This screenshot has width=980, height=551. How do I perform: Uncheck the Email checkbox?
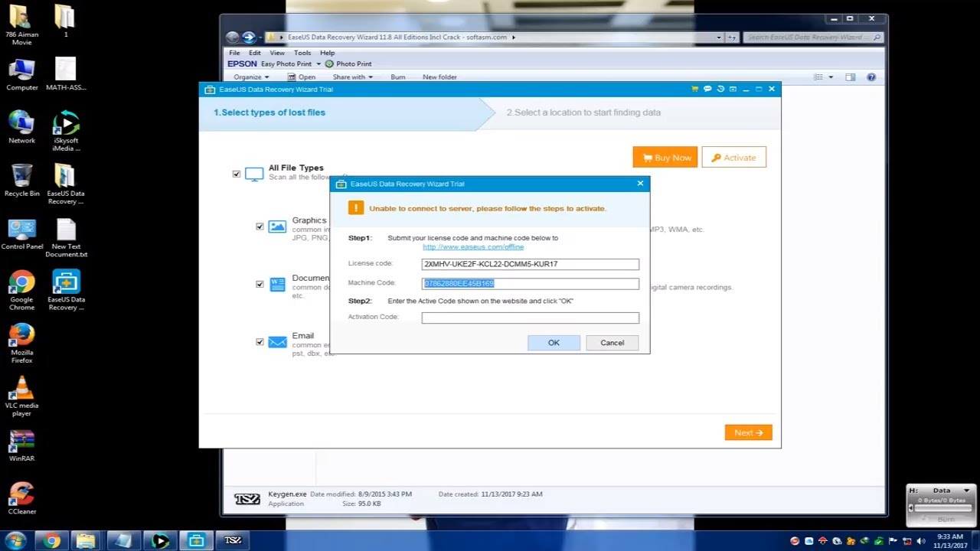coord(260,342)
